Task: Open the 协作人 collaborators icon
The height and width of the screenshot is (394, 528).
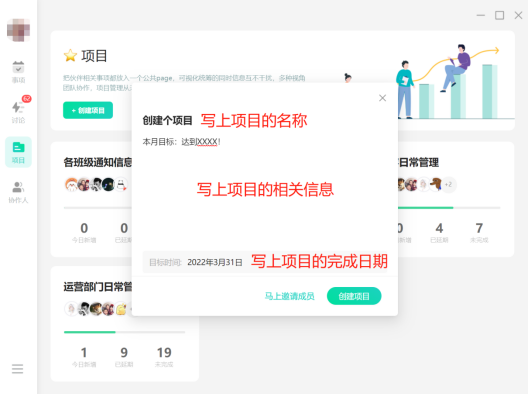Action: point(18,192)
